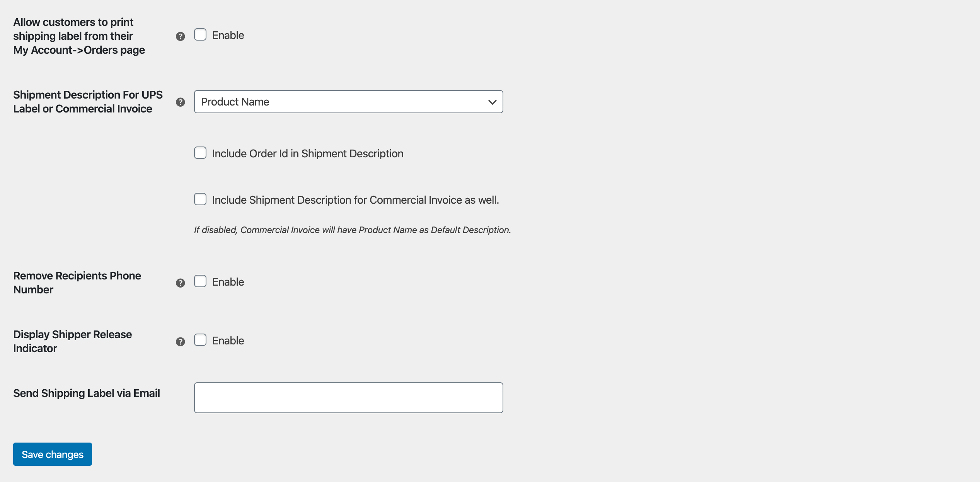Tick the Remove Recipients Phone Number checkbox
Viewport: 980px width, 482px height.
pos(200,281)
